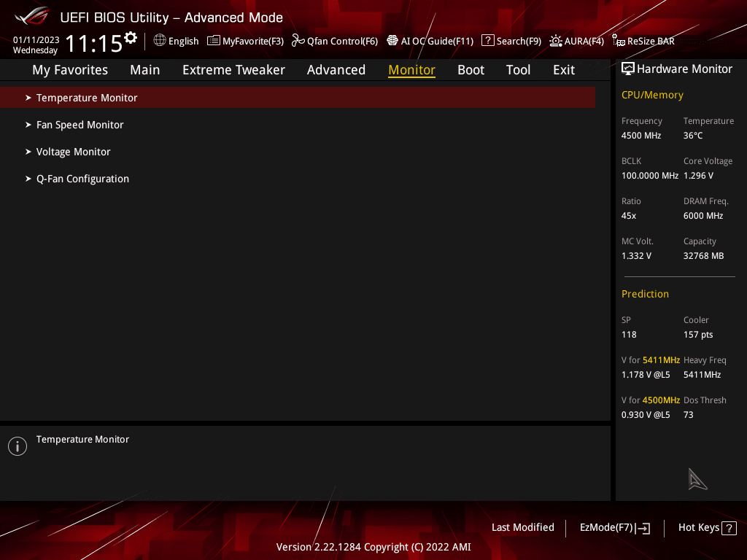The height and width of the screenshot is (560, 747).
Task: Click the info icon beside the help text
Action: (x=18, y=446)
